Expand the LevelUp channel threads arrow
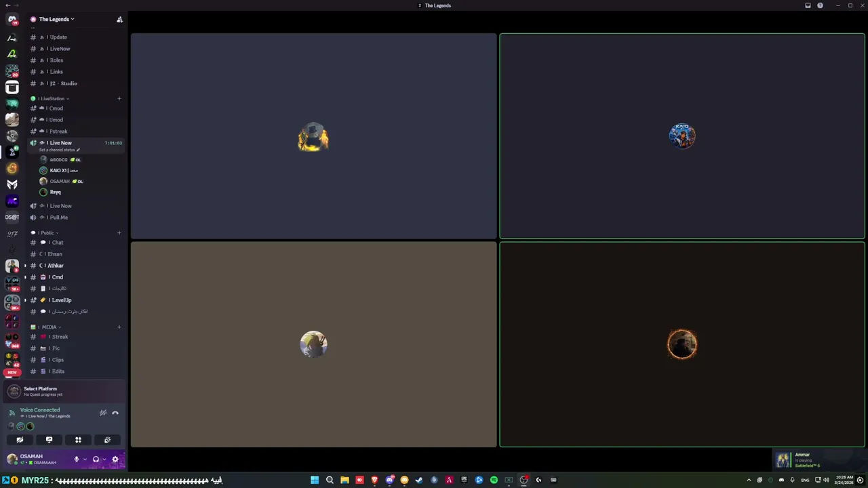Viewport: 868px width, 488px height. click(x=26, y=300)
